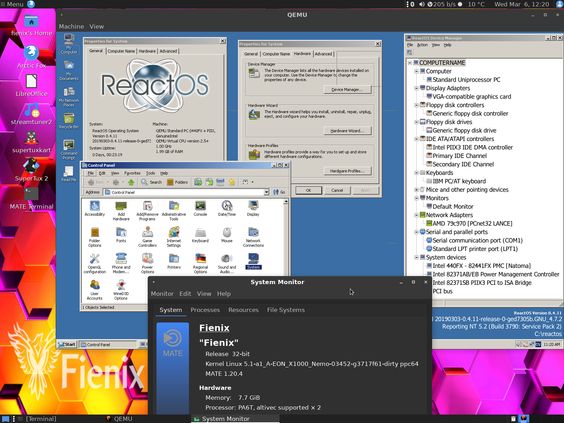Open Command Prompt ReactOS icon
The width and height of the screenshot is (564, 423).
[69, 150]
